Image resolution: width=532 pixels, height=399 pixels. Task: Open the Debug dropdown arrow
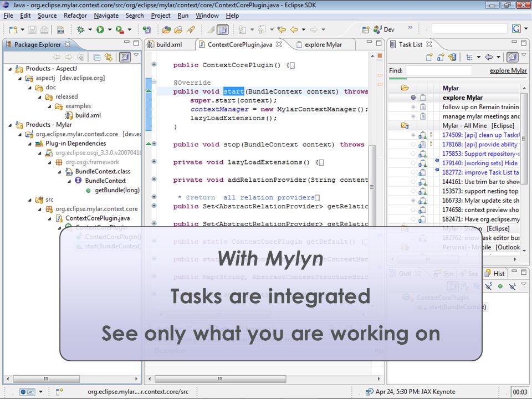click(90, 30)
